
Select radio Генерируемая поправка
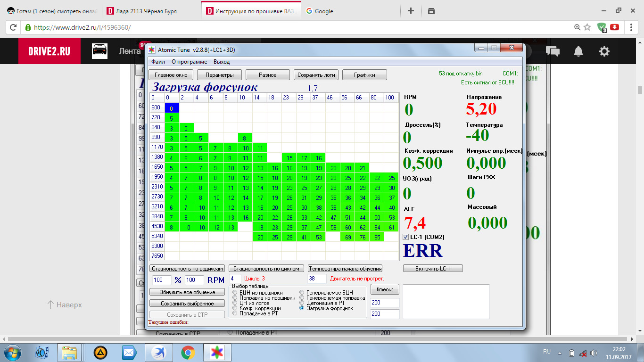pyautogui.click(x=302, y=298)
